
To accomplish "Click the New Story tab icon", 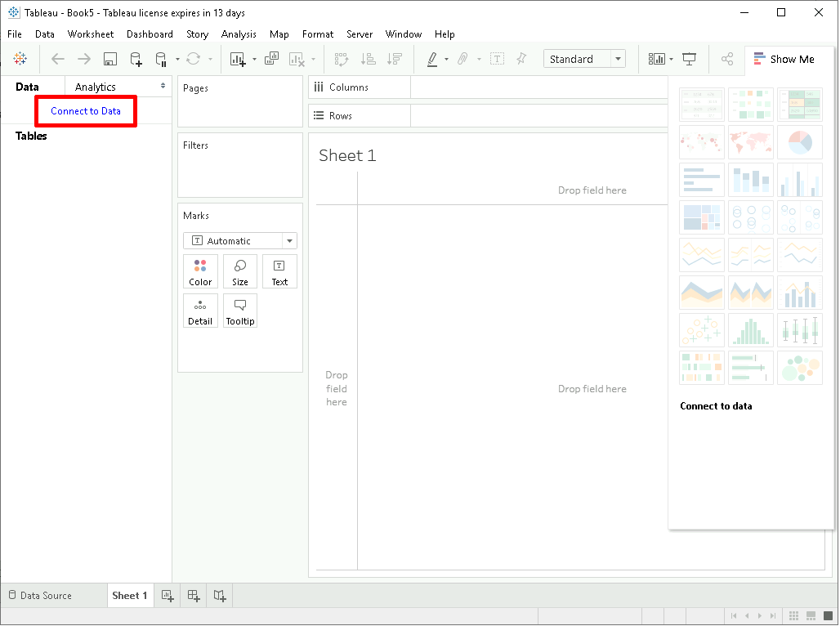I will [220, 596].
